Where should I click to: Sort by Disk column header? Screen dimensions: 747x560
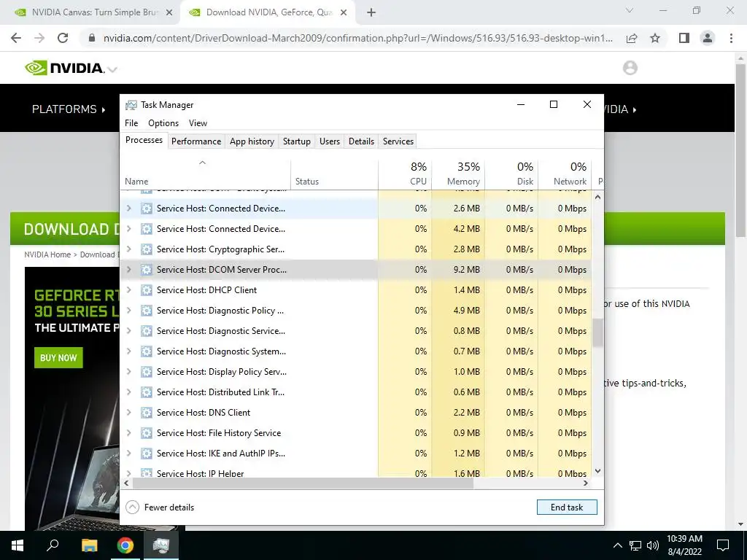pos(511,174)
